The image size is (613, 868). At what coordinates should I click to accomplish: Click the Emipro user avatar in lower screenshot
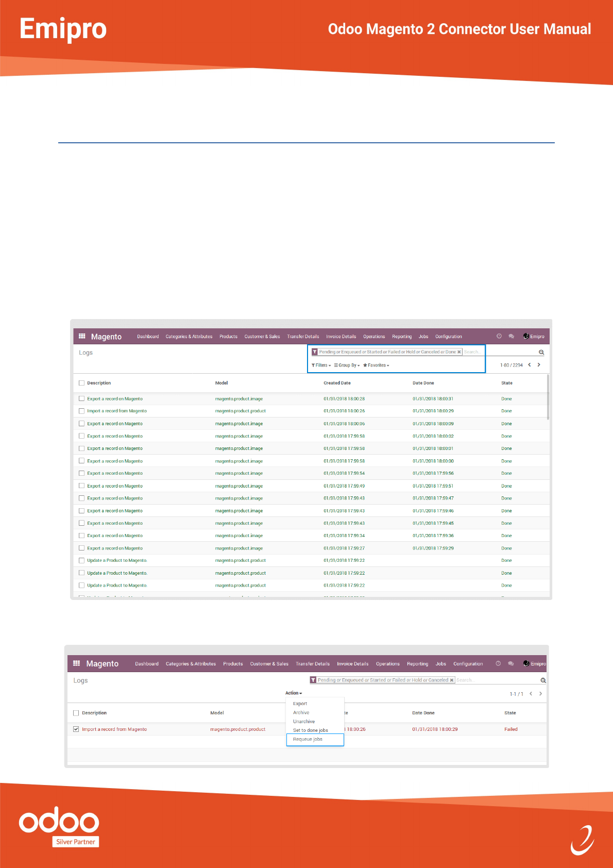[526, 663]
